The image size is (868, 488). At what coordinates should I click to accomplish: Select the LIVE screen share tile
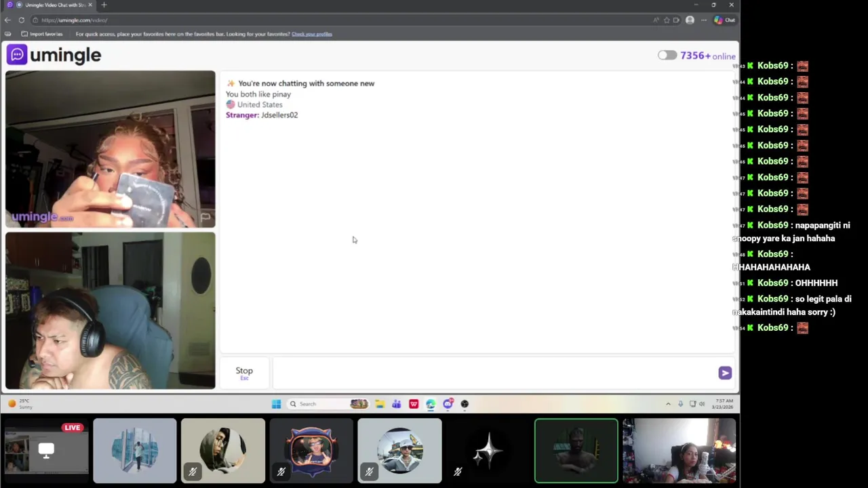[46, 451]
